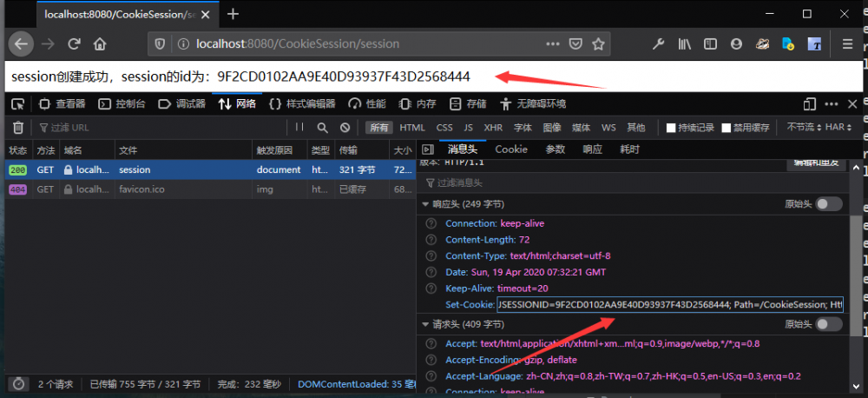Open DevTools more options menu
The width and height of the screenshot is (868, 398).
832,103
